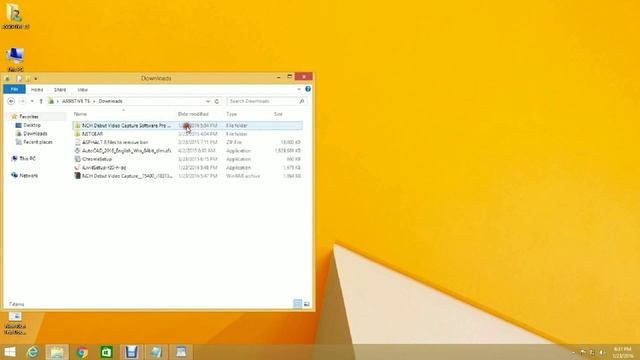640x360 pixels.
Task: Open Recent places in navigation pane
Action: [x=38, y=142]
